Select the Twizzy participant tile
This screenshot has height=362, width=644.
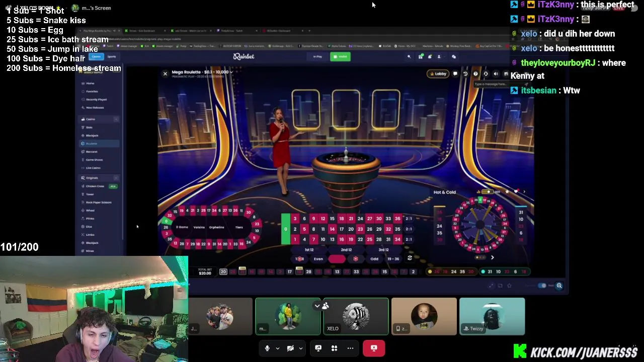tap(492, 316)
